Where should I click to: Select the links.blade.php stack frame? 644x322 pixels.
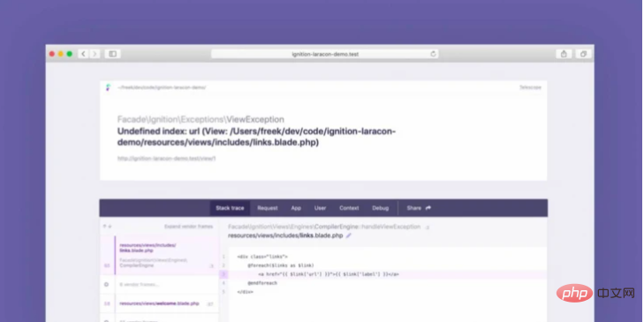pos(159,255)
